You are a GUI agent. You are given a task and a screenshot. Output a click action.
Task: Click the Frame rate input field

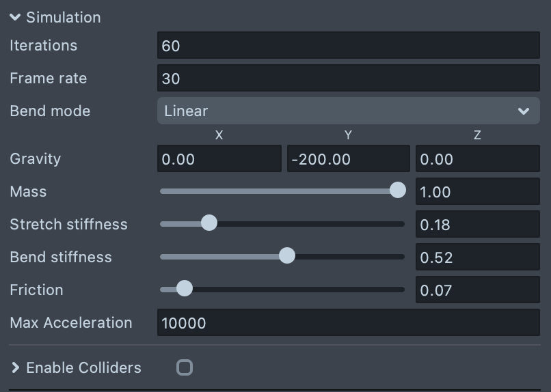click(348, 79)
